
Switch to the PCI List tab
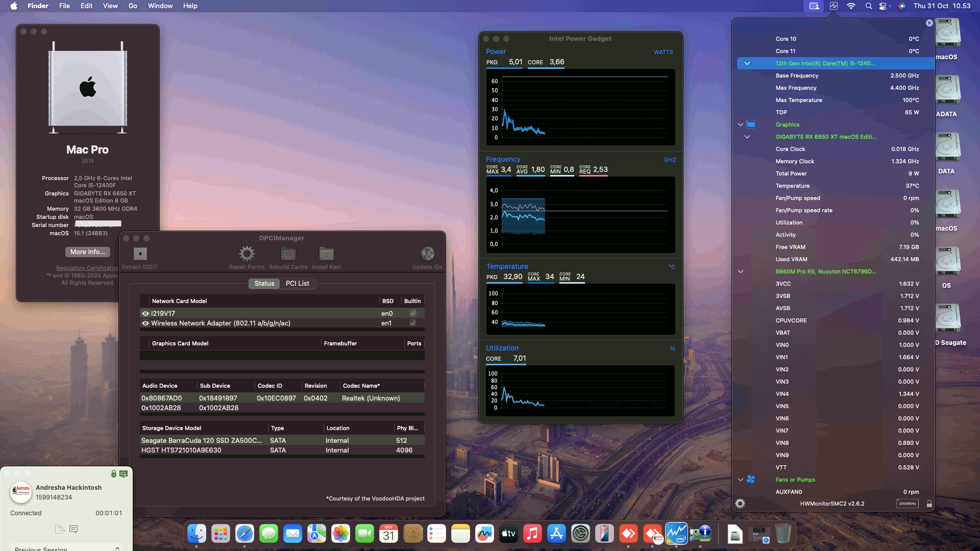point(298,284)
